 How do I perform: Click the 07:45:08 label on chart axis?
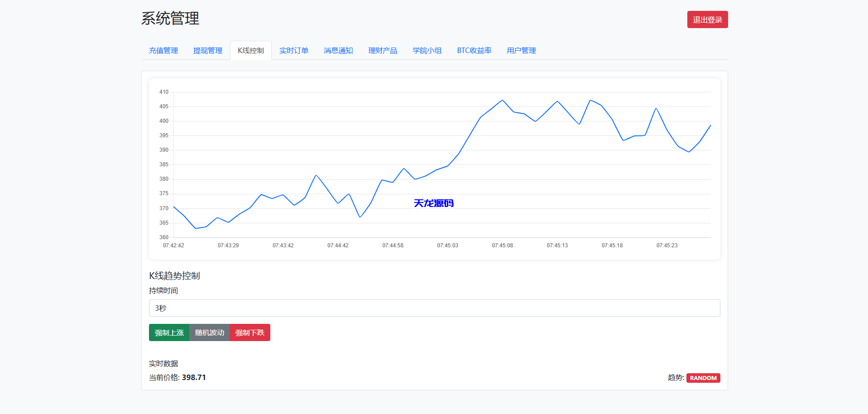502,246
